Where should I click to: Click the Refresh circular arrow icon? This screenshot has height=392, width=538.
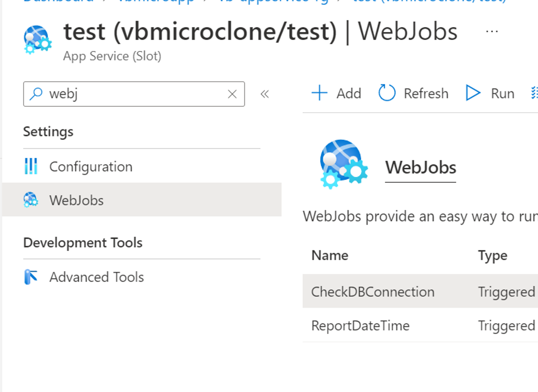(386, 92)
